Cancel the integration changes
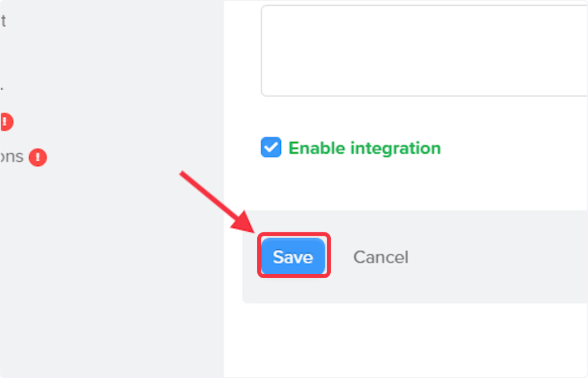This screenshot has height=378, width=588. pyautogui.click(x=380, y=257)
